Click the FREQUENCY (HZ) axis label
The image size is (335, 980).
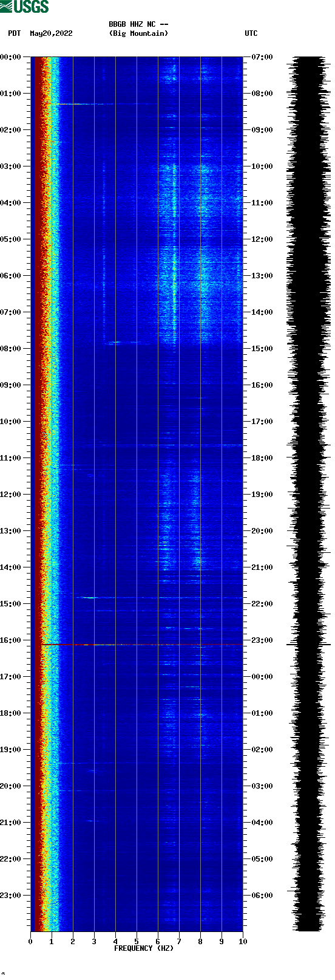tap(144, 948)
